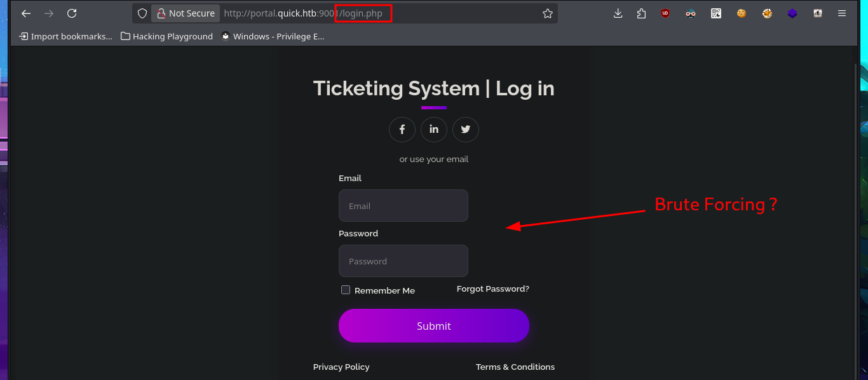The image size is (868, 380).
Task: Follow the Forgot Password? link
Action: tap(492, 289)
